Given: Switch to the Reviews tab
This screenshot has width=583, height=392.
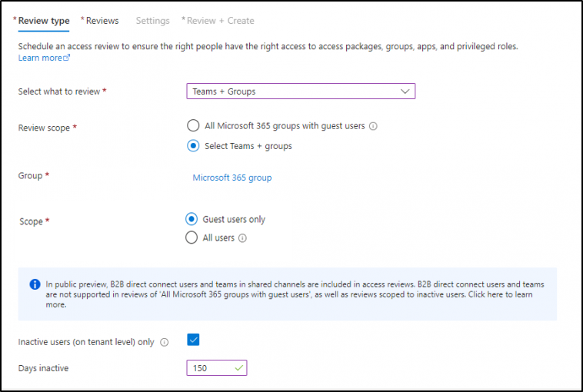Looking at the screenshot, I should coord(102,21).
